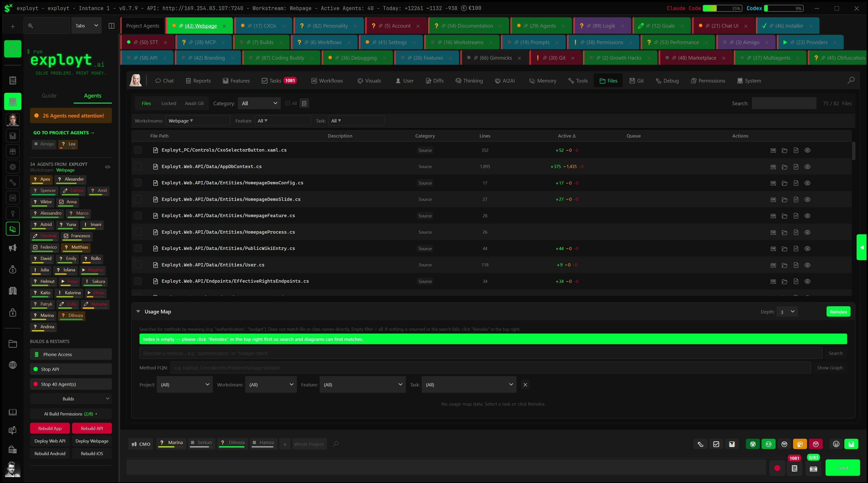Screen dimensions: 868x483
Task: Check box for CxoSelectorButton.xaml.cs row
Action: (x=138, y=150)
